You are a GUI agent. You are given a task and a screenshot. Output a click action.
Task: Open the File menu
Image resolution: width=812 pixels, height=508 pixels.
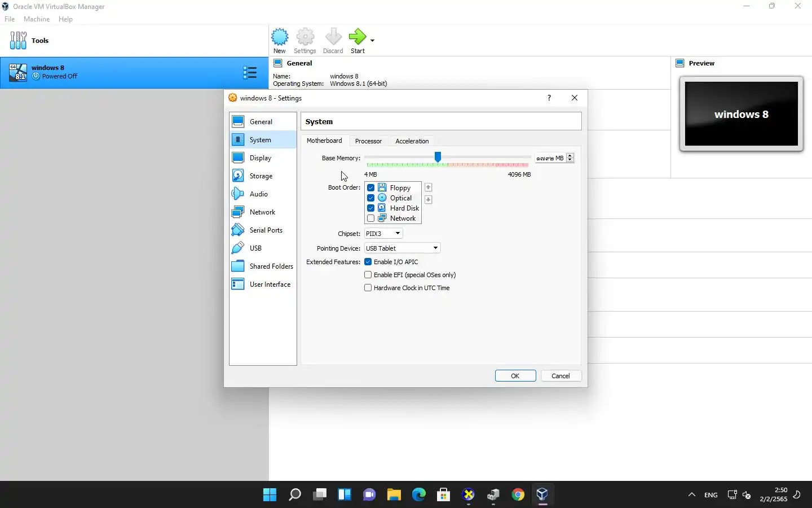[10, 19]
